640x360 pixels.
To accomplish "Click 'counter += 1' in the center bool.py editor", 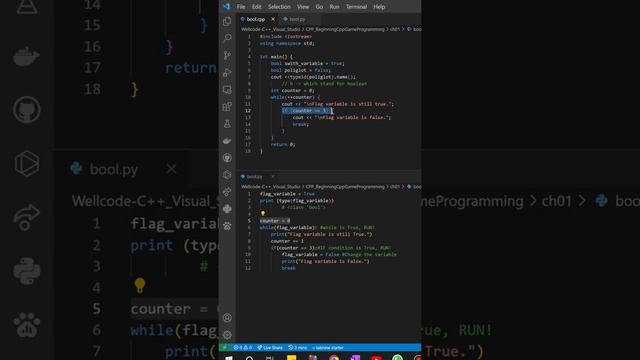I will (x=287, y=241).
